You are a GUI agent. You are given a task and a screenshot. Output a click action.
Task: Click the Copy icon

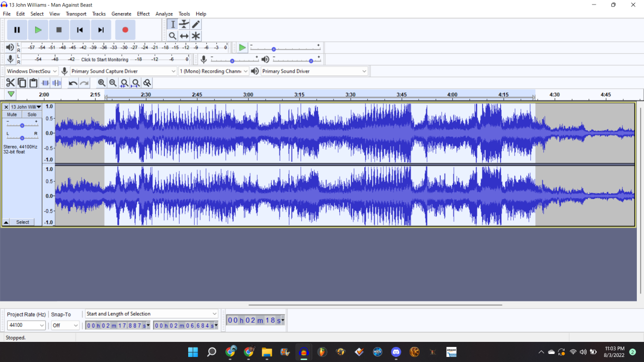(22, 83)
